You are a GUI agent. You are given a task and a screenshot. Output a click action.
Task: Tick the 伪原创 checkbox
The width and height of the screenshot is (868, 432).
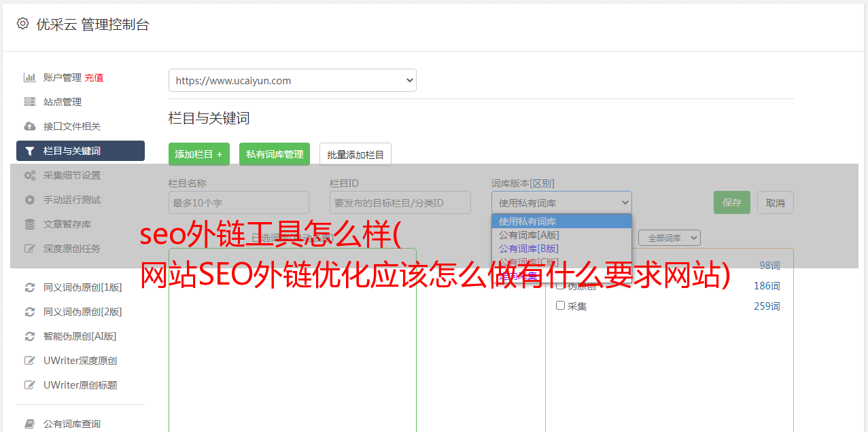[561, 285]
